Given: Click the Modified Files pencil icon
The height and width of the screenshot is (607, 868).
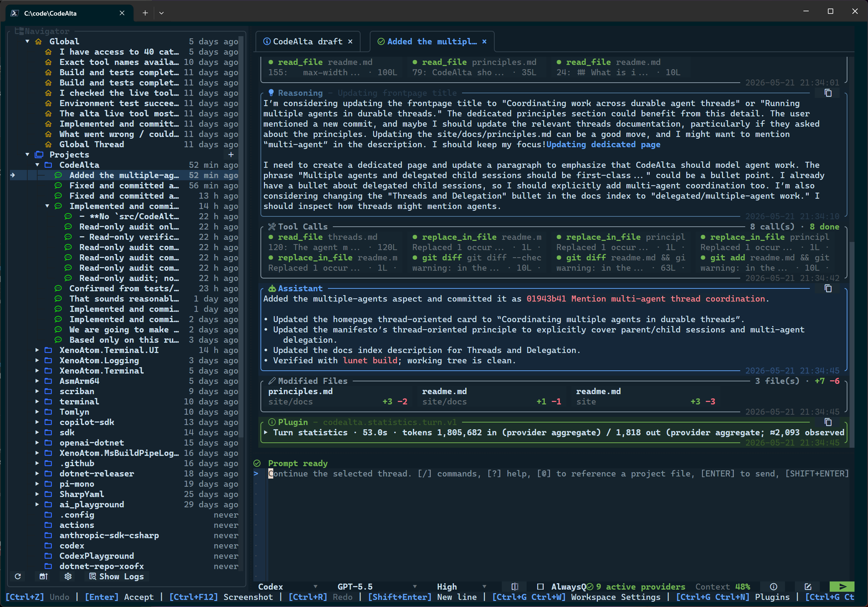Looking at the screenshot, I should point(272,381).
